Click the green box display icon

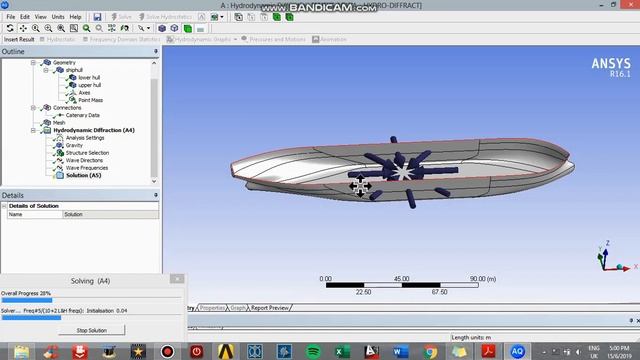tap(188, 29)
